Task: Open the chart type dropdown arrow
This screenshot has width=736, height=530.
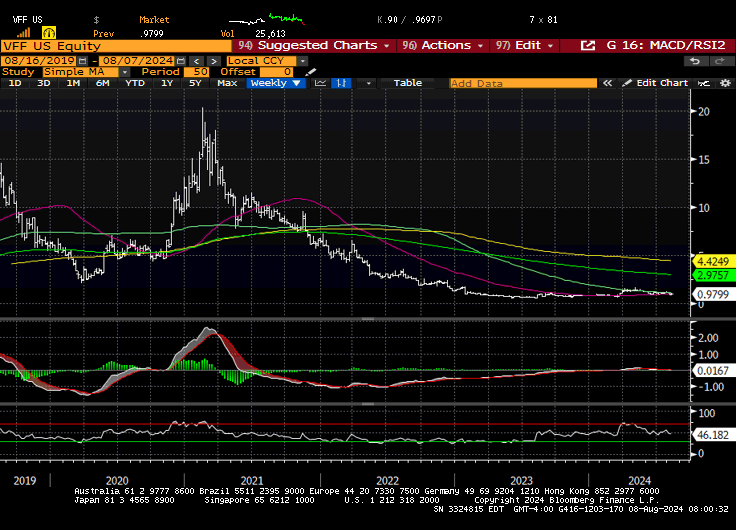Action: point(368,83)
